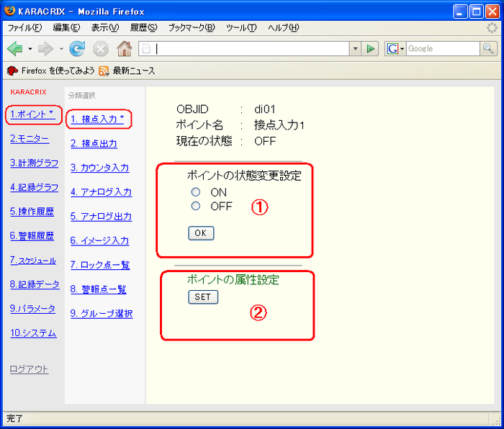Click the page icon in address bar
504x429 pixels.
[146, 49]
